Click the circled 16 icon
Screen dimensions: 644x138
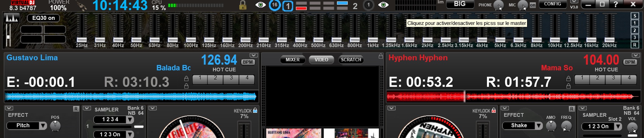(x=275, y=5)
